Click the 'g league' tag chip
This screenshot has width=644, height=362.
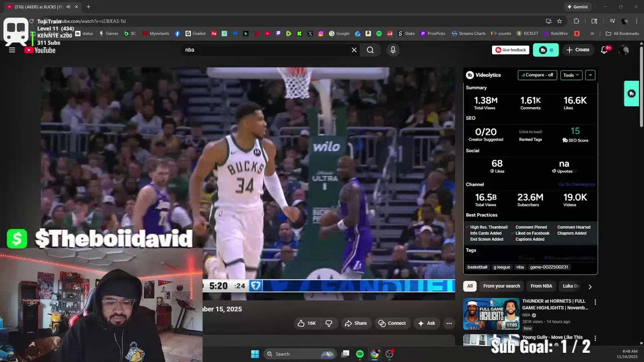tap(502, 267)
